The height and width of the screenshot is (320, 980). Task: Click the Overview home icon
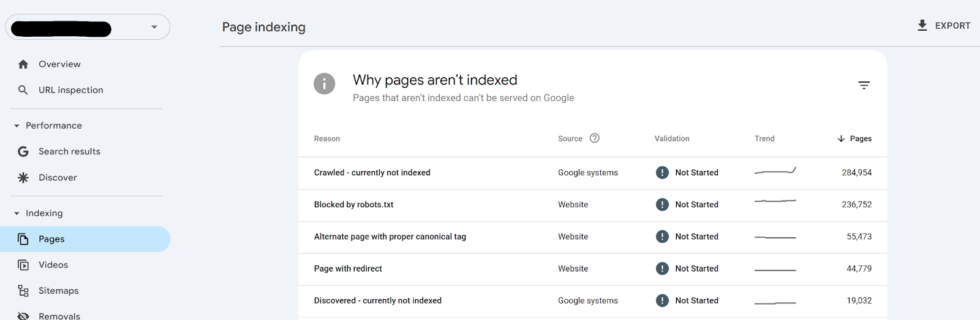(x=23, y=64)
